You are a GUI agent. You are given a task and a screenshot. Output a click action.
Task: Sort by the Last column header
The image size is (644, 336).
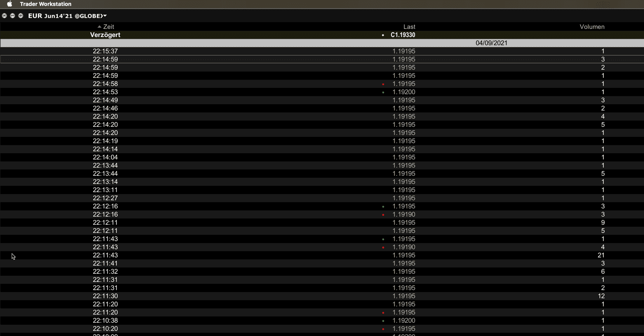click(409, 27)
